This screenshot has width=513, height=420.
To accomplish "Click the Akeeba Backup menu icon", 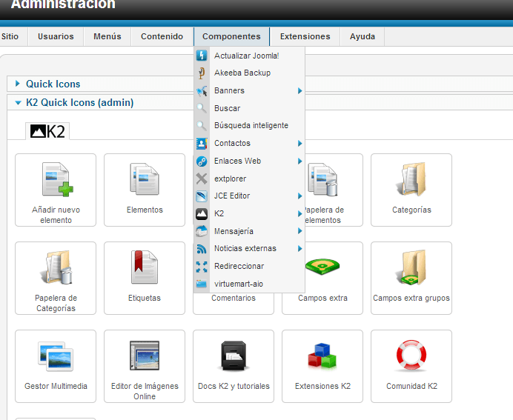I will tap(202, 73).
